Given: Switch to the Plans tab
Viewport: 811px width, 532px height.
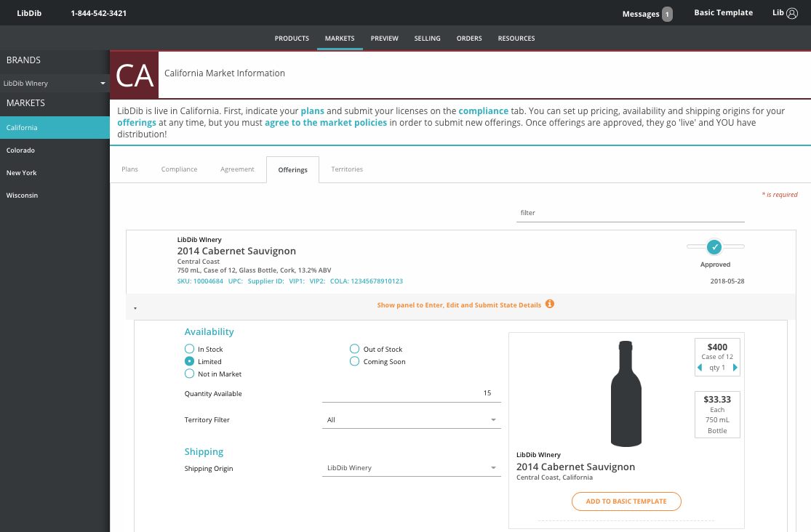Looking at the screenshot, I should pos(129,169).
